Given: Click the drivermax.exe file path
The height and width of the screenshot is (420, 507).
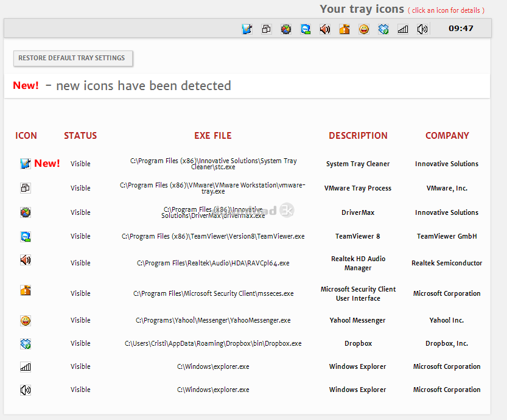Looking at the screenshot, I should [x=213, y=212].
